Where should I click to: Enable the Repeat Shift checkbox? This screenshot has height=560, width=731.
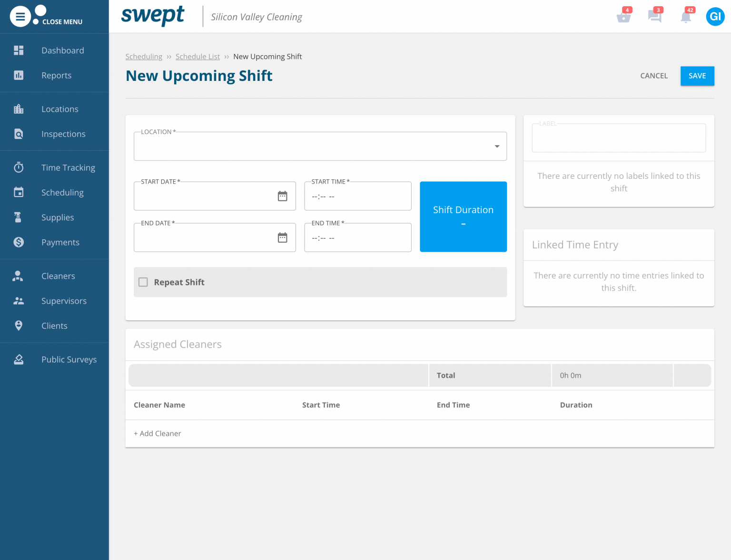(x=143, y=282)
